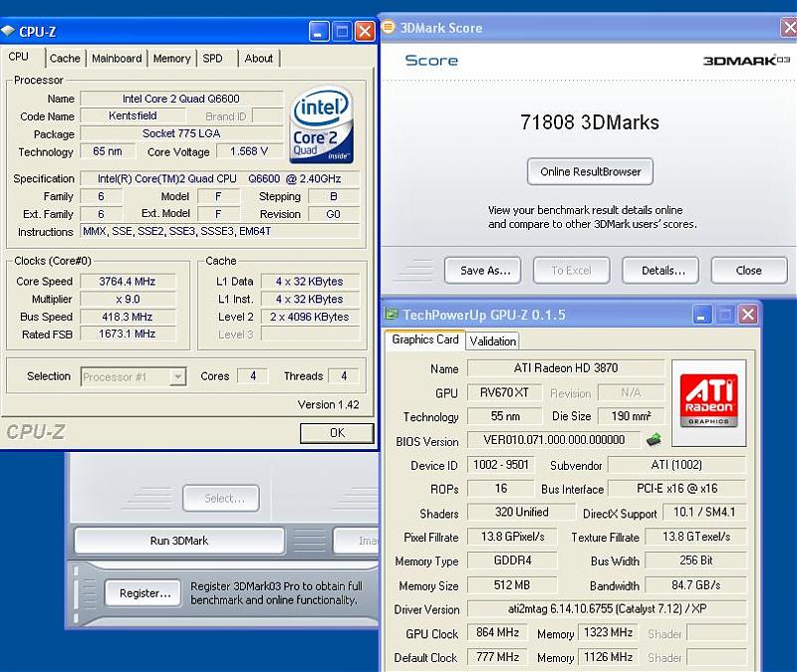
Task: Switch to the Cache tab in CPU-Z
Action: point(65,59)
